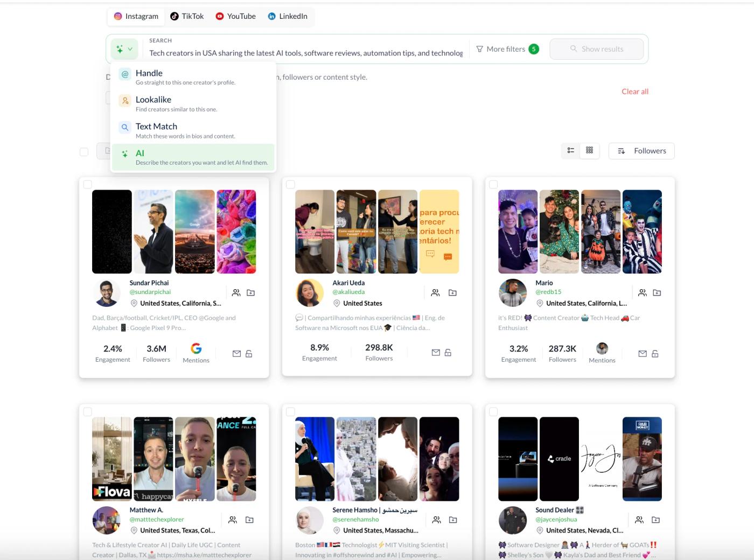Click the Clear all link
Viewport: 754px width, 560px height.
click(635, 92)
